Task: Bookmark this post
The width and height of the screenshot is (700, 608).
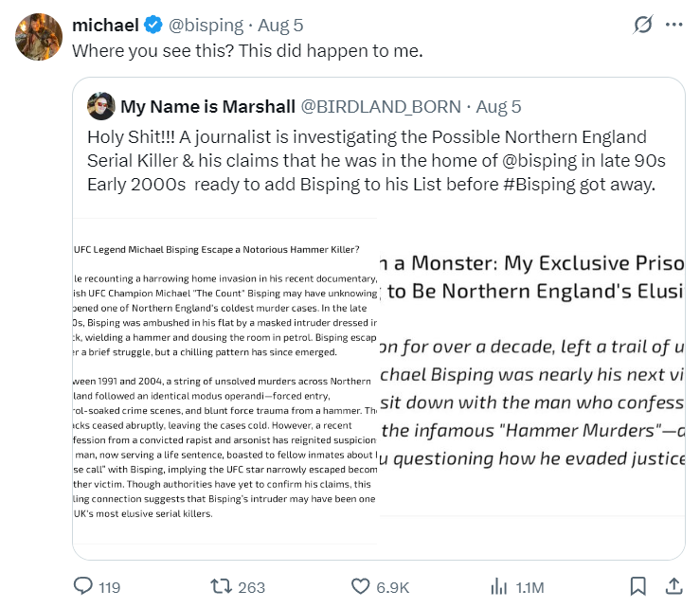Action: click(x=638, y=586)
